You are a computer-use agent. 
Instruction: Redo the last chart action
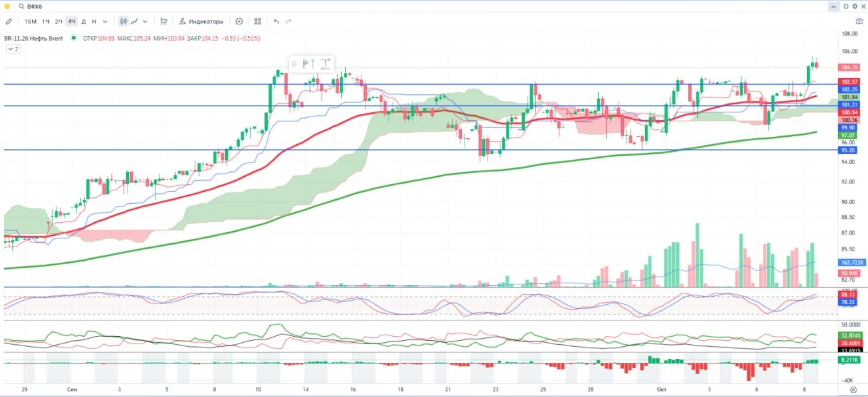click(289, 21)
